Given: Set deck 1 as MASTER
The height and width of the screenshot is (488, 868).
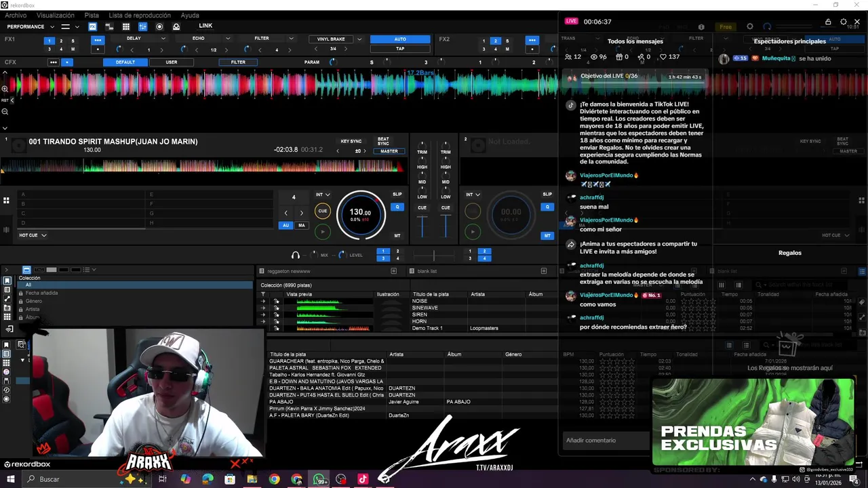Looking at the screenshot, I should (389, 151).
